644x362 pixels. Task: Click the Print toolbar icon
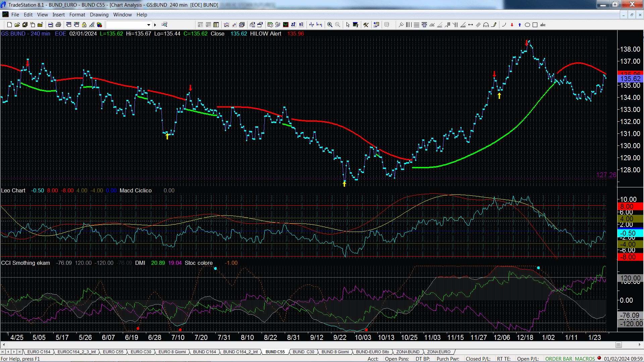(58, 25)
